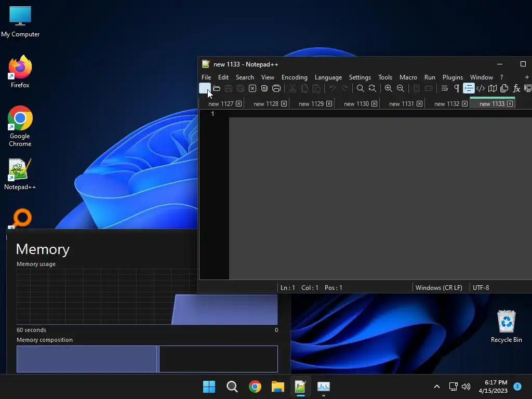Click the UTF-8 encoding status entry
The image size is (532, 399).
point(481,288)
